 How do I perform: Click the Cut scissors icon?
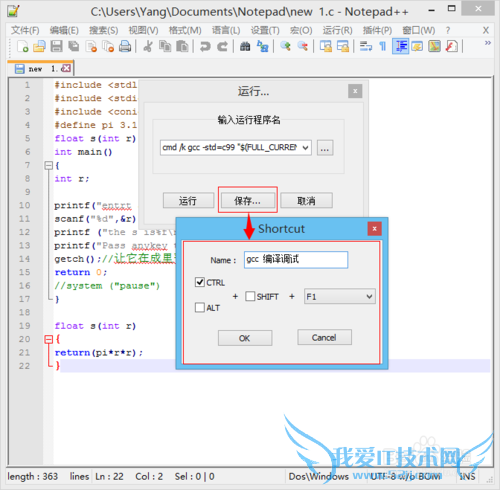pyautogui.click(x=148, y=46)
